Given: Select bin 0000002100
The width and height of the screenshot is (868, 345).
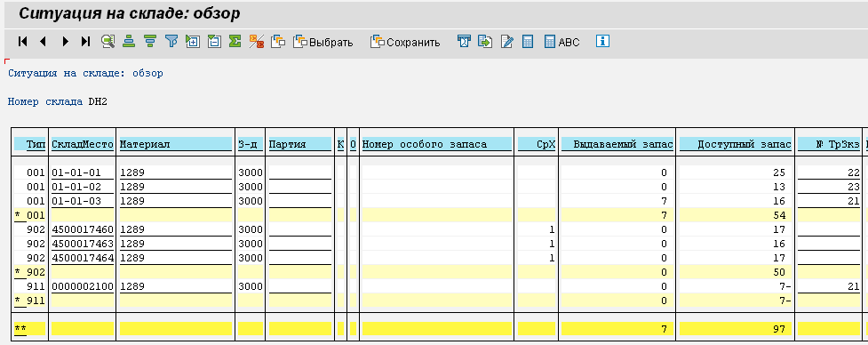Looking at the screenshot, I should pyautogui.click(x=83, y=286).
